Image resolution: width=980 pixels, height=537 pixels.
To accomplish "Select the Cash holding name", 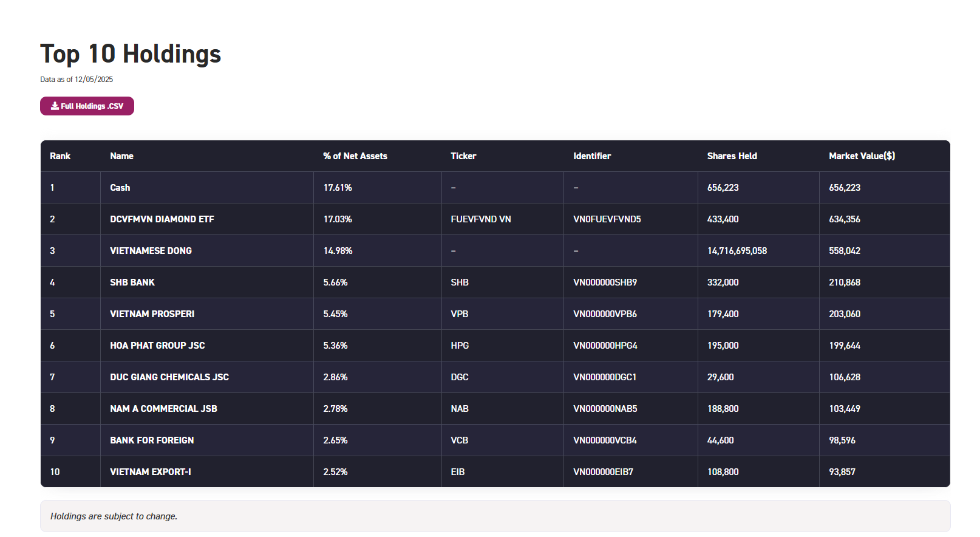I will 120,188.
